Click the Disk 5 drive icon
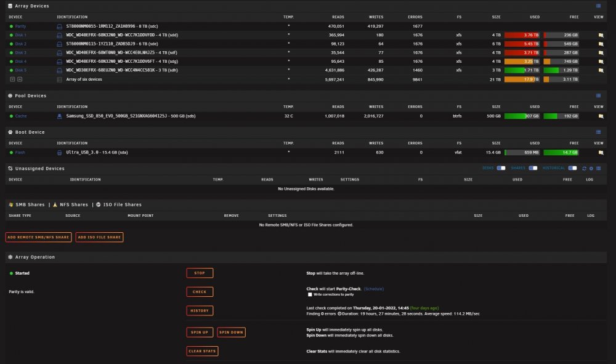616x364 pixels. [x=59, y=70]
